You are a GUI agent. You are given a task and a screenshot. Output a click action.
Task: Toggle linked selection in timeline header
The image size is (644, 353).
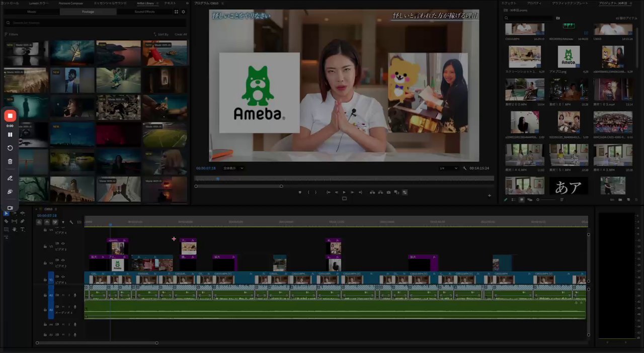55,222
